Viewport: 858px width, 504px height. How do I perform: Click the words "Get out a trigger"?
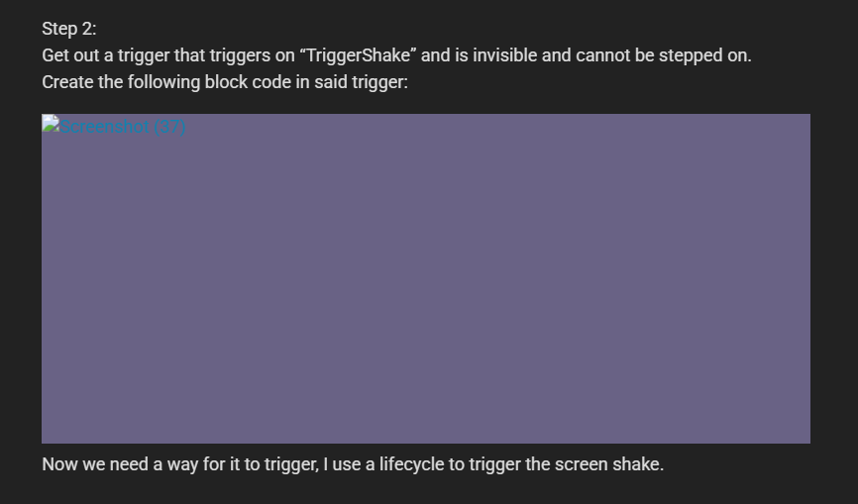click(x=106, y=55)
